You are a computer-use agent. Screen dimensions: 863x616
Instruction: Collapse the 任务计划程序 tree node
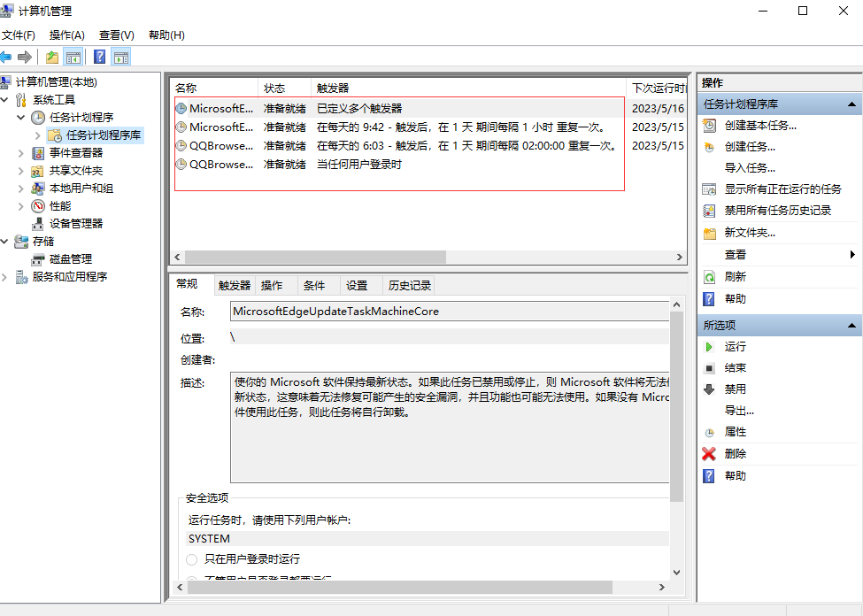tap(21, 118)
